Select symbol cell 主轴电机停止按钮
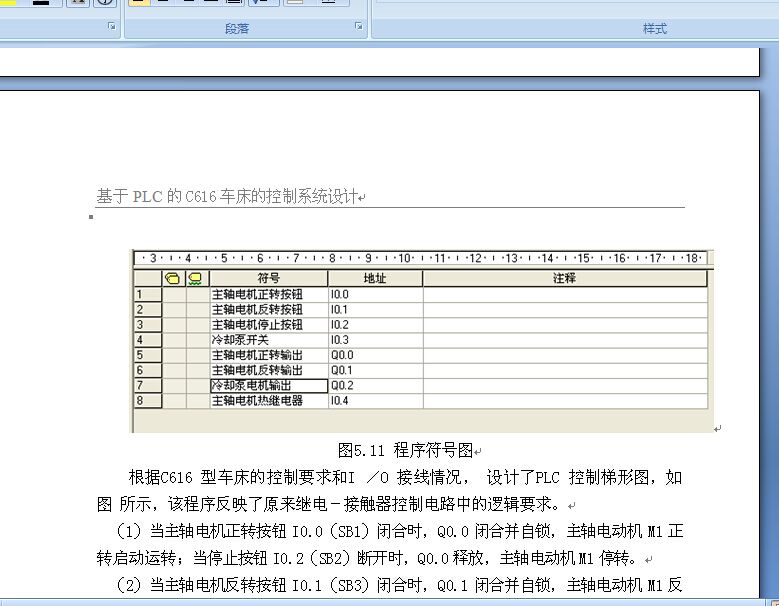The height and width of the screenshot is (606, 779). (x=269, y=325)
